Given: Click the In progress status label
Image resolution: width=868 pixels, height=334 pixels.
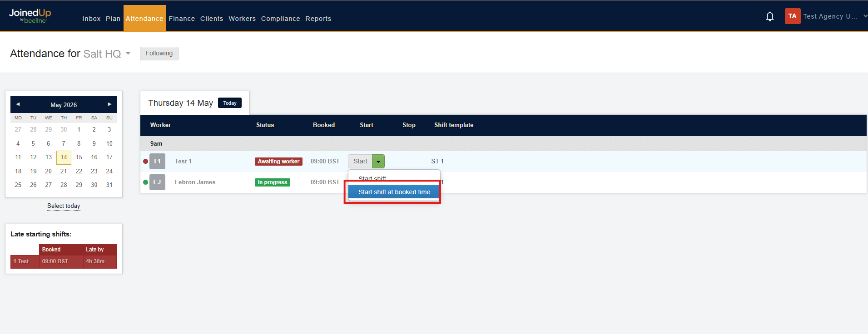Looking at the screenshot, I should (273, 182).
